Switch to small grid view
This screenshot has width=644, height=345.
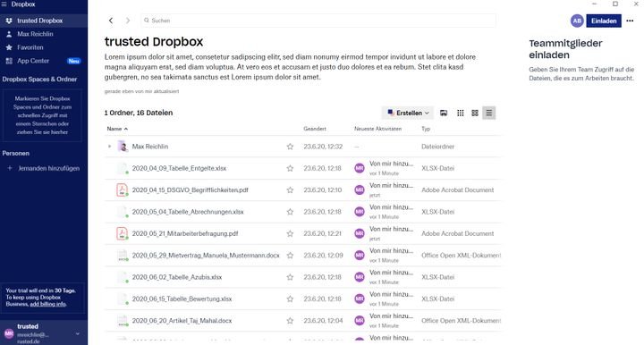461,113
